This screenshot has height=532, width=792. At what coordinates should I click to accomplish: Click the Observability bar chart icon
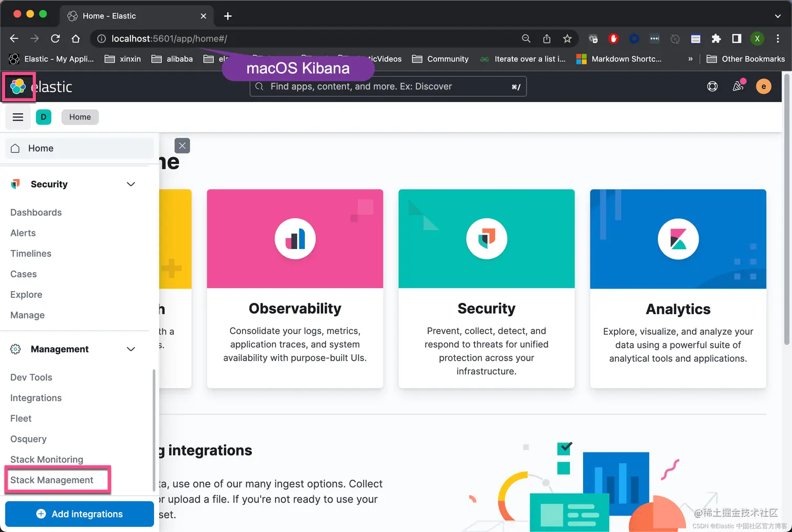pos(295,239)
